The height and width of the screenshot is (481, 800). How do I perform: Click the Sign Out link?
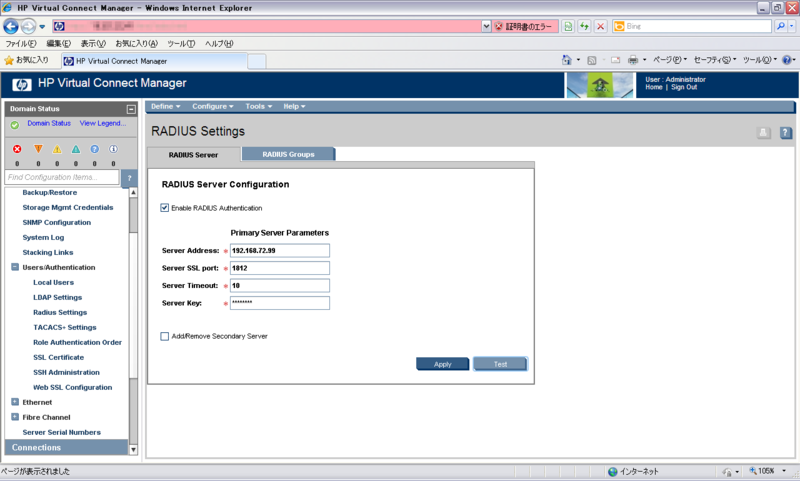pos(684,87)
